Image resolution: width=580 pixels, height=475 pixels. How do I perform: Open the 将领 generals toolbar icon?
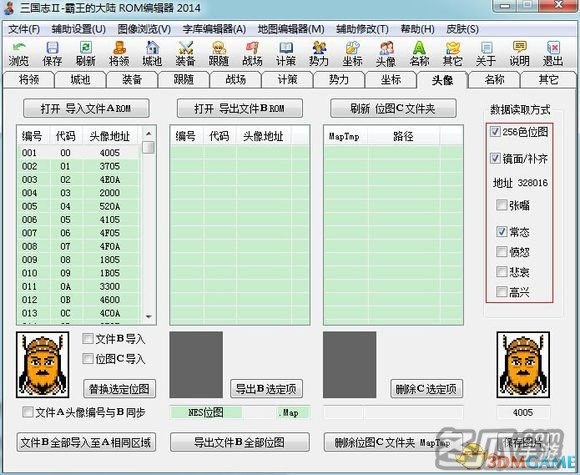119,54
